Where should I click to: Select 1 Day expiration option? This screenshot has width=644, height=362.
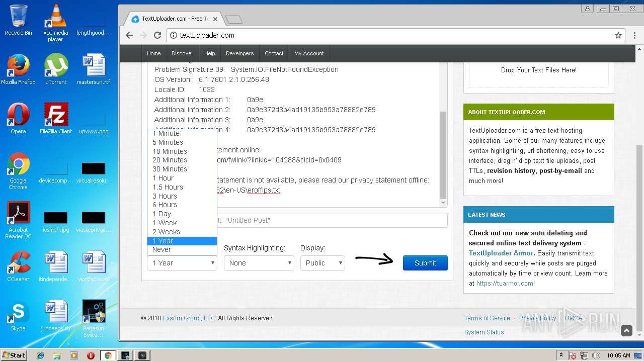click(182, 214)
